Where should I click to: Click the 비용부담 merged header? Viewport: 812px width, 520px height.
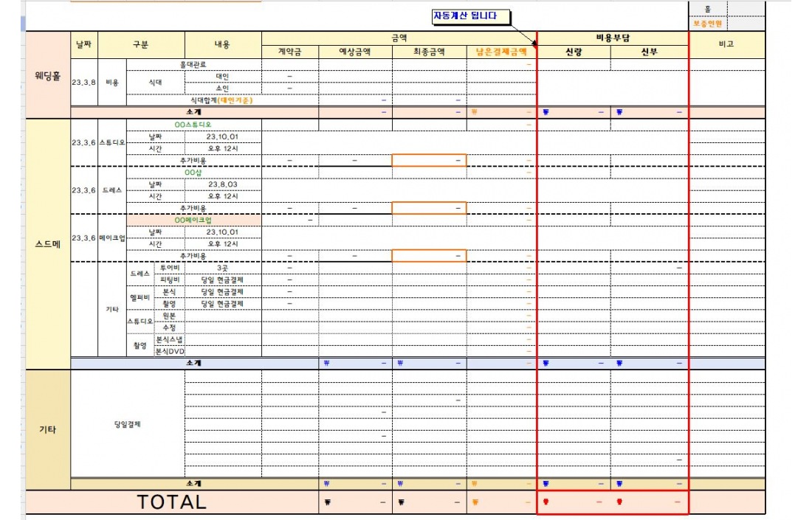click(612, 37)
